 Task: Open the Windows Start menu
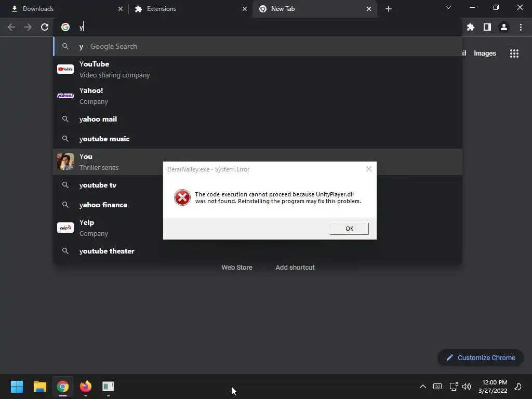click(x=17, y=387)
